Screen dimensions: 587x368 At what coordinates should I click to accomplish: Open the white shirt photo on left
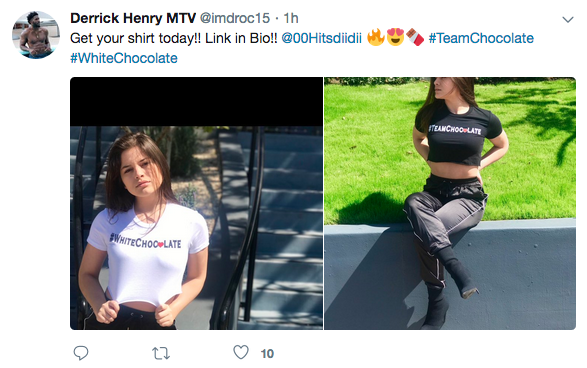[197, 203]
